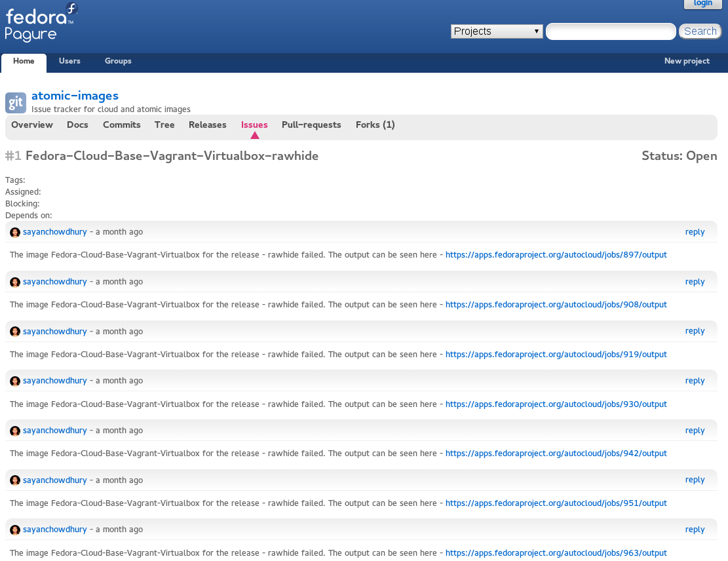
Task: Reply to the jobs/897 comment
Action: [695, 232]
